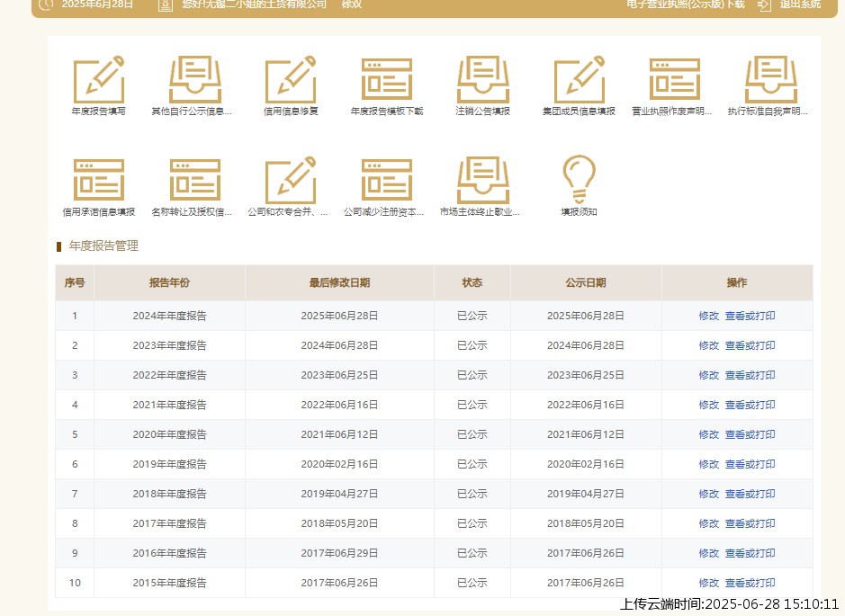
Task: Open 信用承诺信息填报 icon
Action: tap(99, 180)
